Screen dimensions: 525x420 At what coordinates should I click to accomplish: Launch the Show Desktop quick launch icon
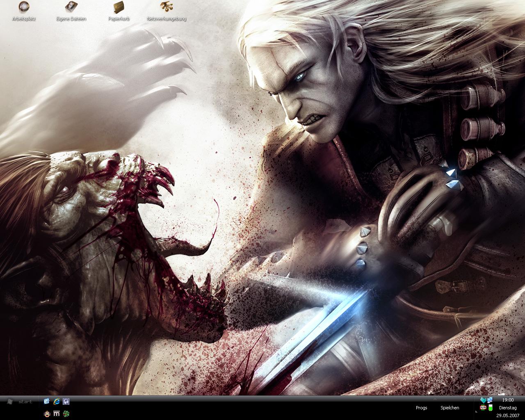pyautogui.click(x=47, y=402)
